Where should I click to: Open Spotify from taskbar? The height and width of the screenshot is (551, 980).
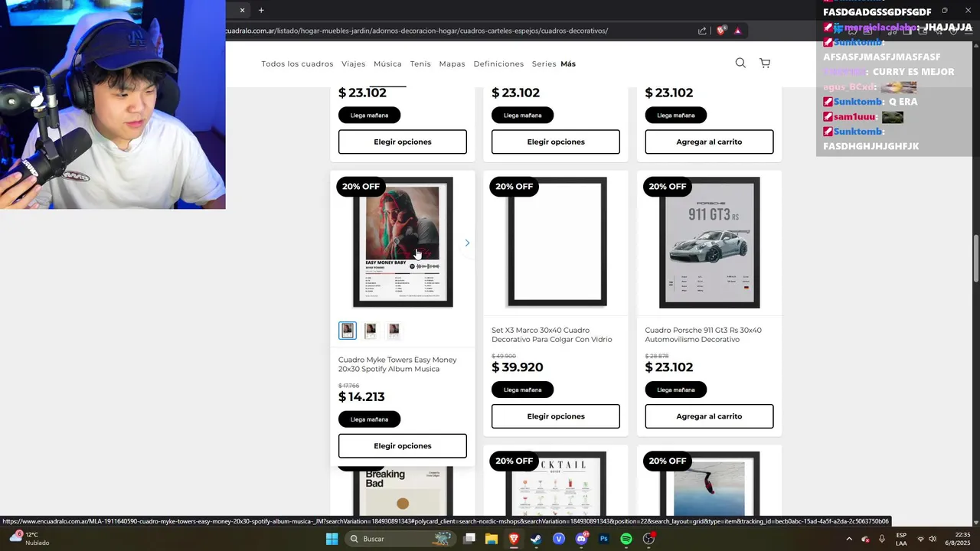pyautogui.click(x=626, y=539)
